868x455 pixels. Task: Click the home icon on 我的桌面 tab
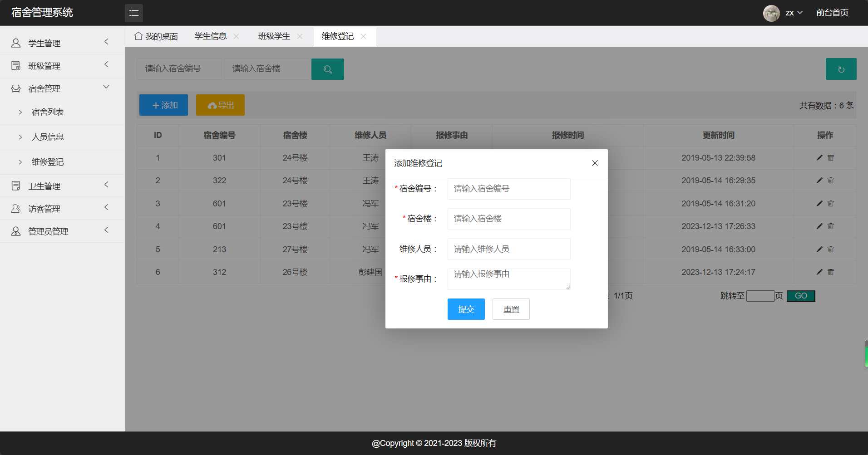(138, 36)
